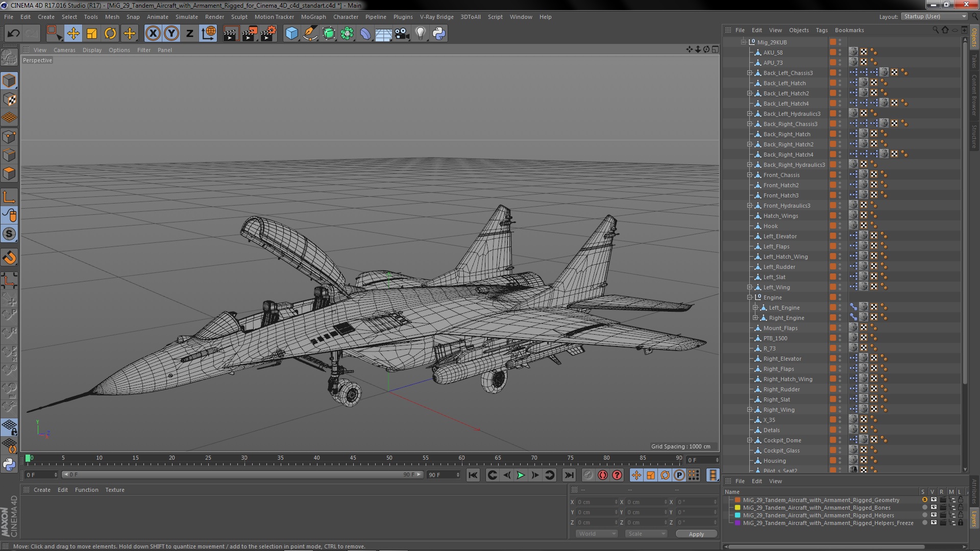Select Polygons mode icon
Screen dimensions: 980x551
tap(9, 173)
